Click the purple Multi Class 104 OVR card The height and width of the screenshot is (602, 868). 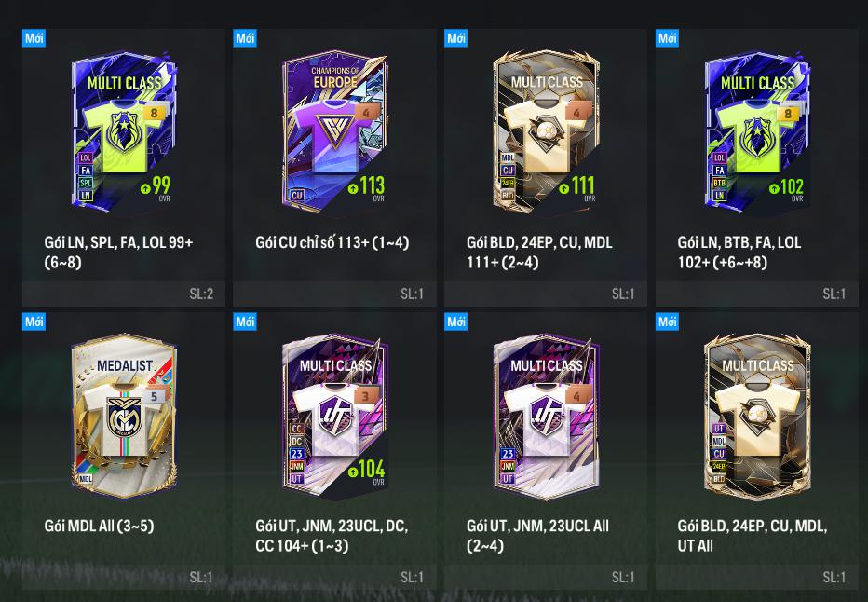(334, 416)
